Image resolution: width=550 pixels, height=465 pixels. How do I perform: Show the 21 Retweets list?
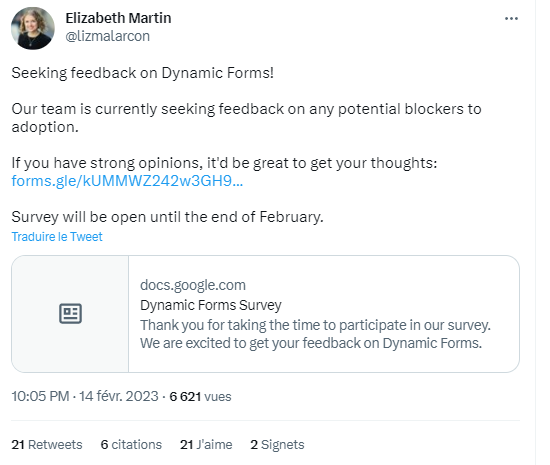47,445
